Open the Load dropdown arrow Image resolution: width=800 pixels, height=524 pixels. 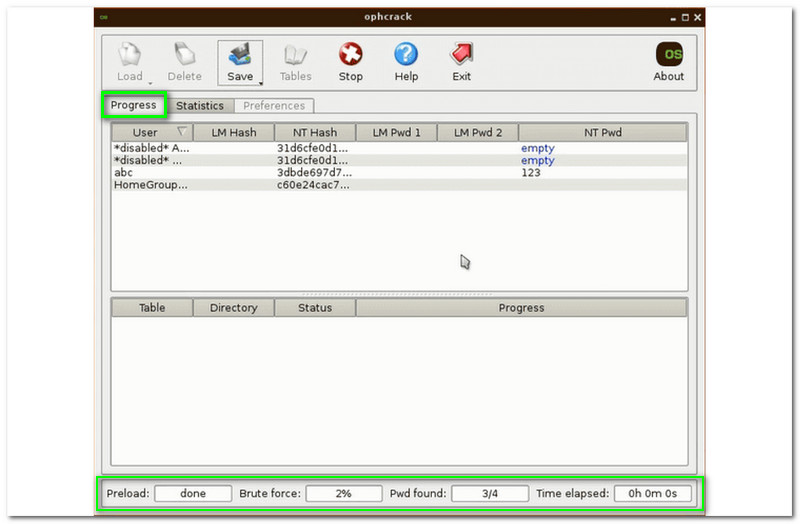pos(151,83)
